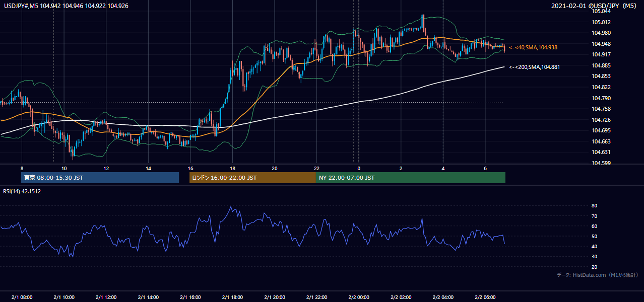Click time axis label 2/2 00:00

359,297
